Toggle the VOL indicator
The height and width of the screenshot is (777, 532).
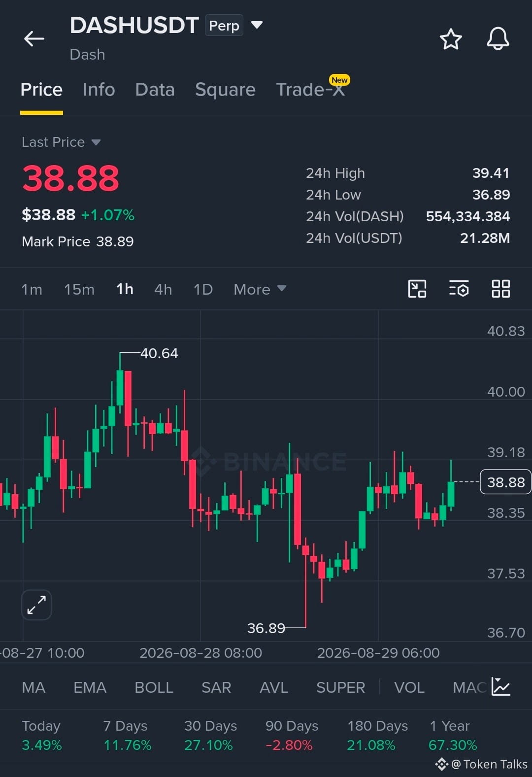tap(409, 687)
